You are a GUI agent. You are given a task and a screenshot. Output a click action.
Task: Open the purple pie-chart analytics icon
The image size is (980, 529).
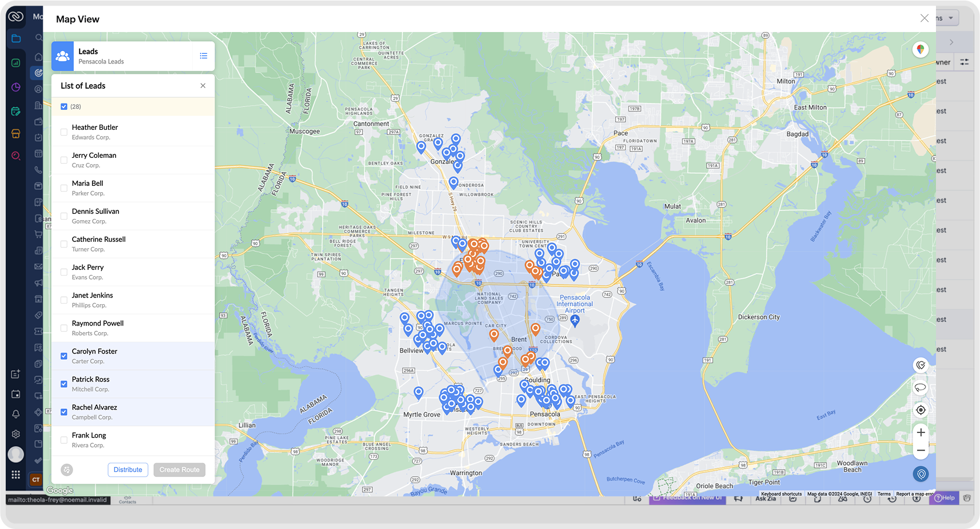pyautogui.click(x=16, y=87)
